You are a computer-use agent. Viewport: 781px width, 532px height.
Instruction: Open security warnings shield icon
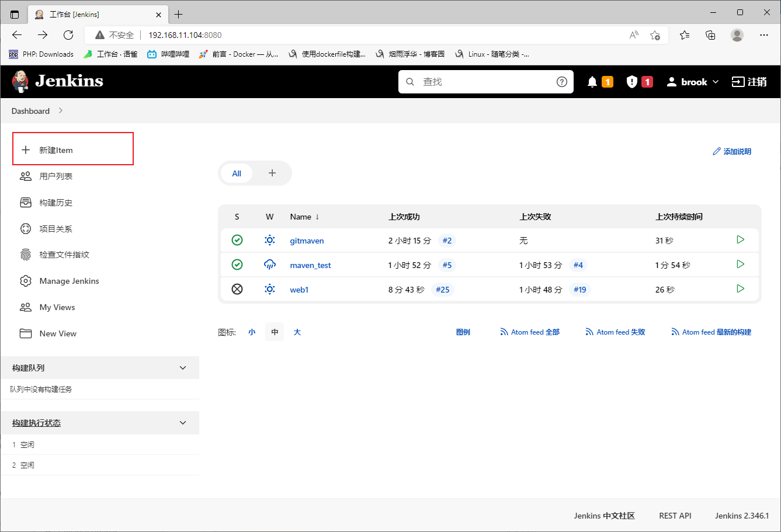(x=631, y=82)
